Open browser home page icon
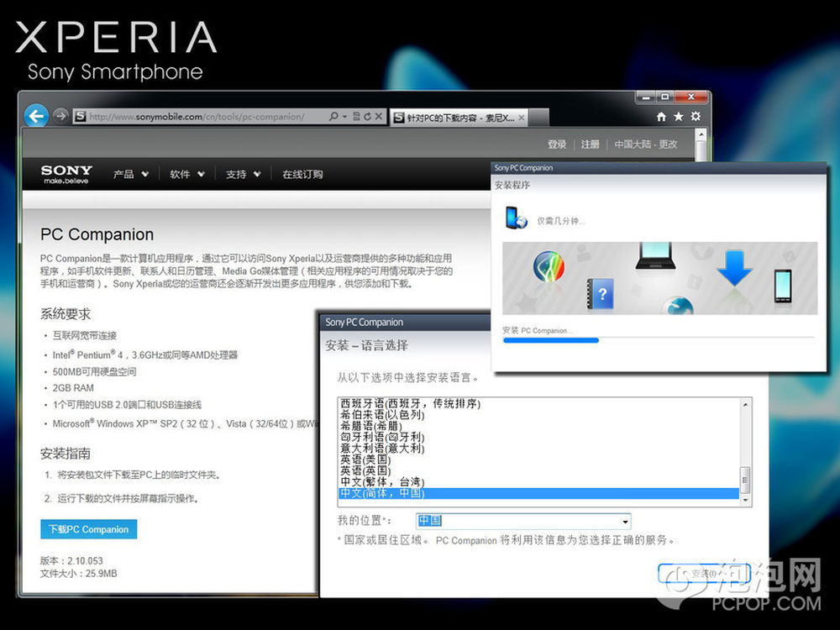Viewport: 840px width, 630px height. pyautogui.click(x=662, y=116)
